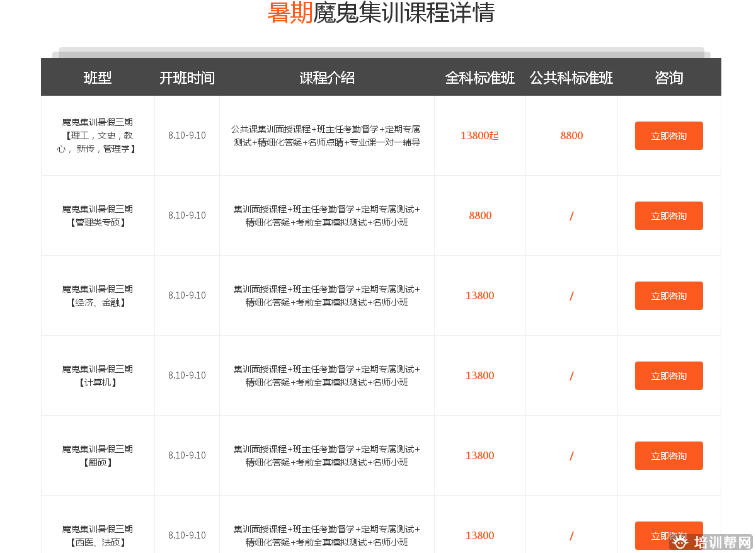Click 立即咨询 for the 翻硕 course
Viewport: 756px width, 553px height.
click(x=668, y=455)
